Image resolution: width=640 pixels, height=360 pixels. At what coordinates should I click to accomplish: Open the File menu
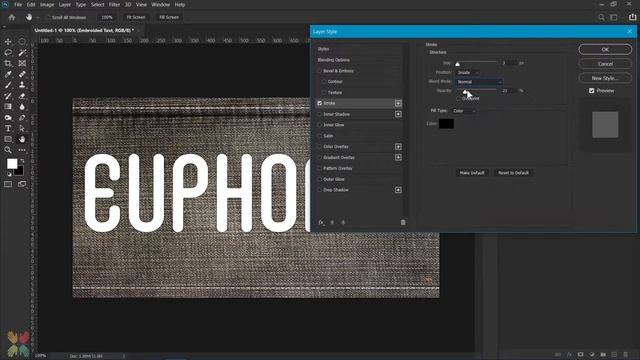click(x=18, y=4)
